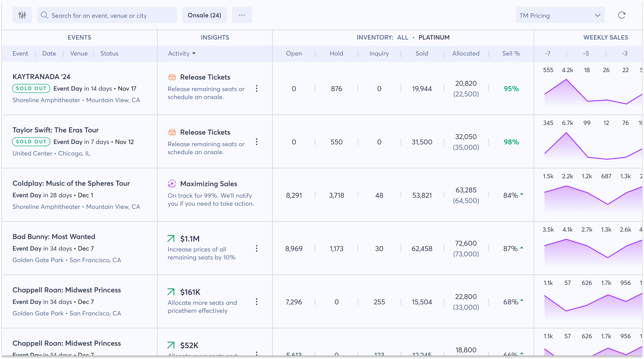Open the filter sliders icon
This screenshot has width=644, height=359.
click(x=22, y=15)
